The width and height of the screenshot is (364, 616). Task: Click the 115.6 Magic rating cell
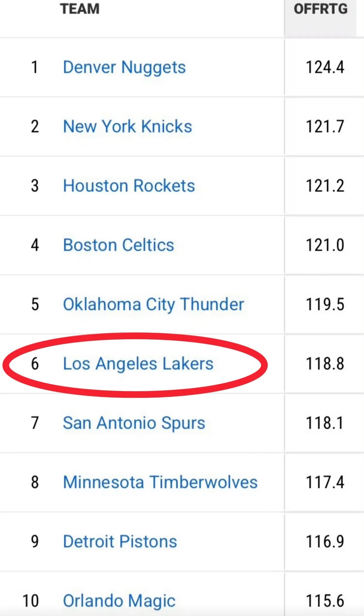coord(325,601)
